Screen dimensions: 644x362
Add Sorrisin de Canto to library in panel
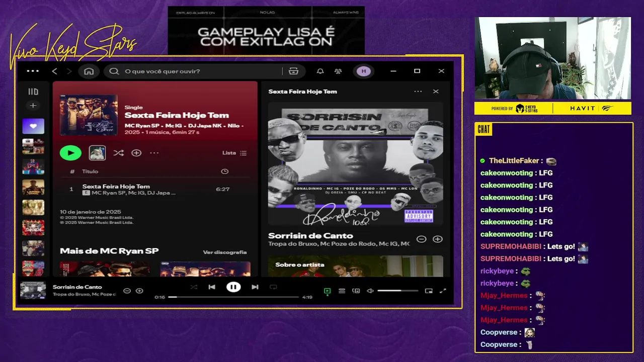[x=438, y=239]
